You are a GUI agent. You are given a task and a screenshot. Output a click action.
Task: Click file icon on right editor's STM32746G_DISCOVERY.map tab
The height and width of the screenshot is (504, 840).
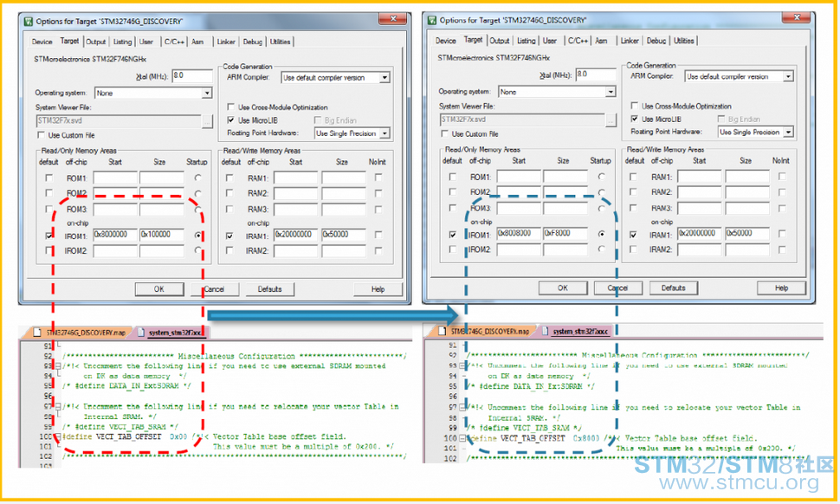click(x=442, y=331)
